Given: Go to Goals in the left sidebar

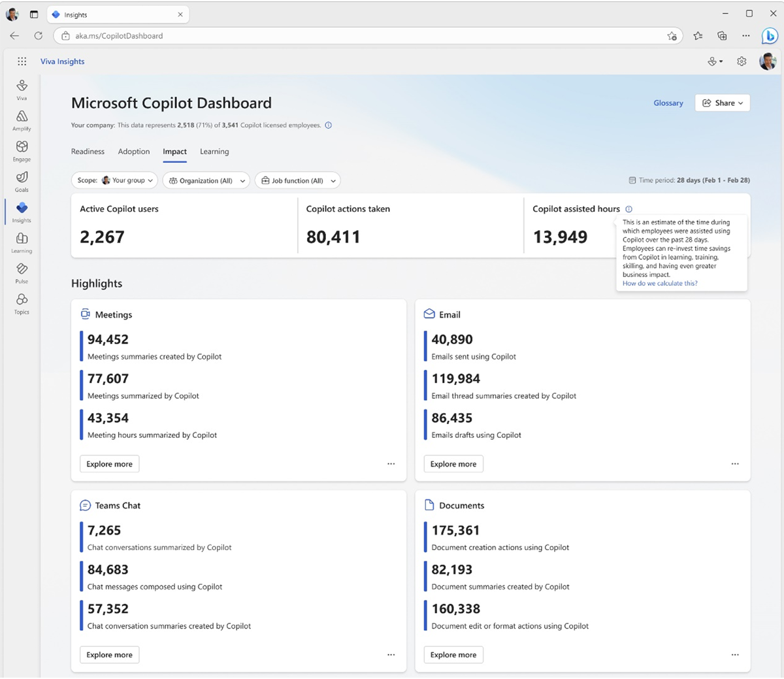Looking at the screenshot, I should (x=22, y=180).
